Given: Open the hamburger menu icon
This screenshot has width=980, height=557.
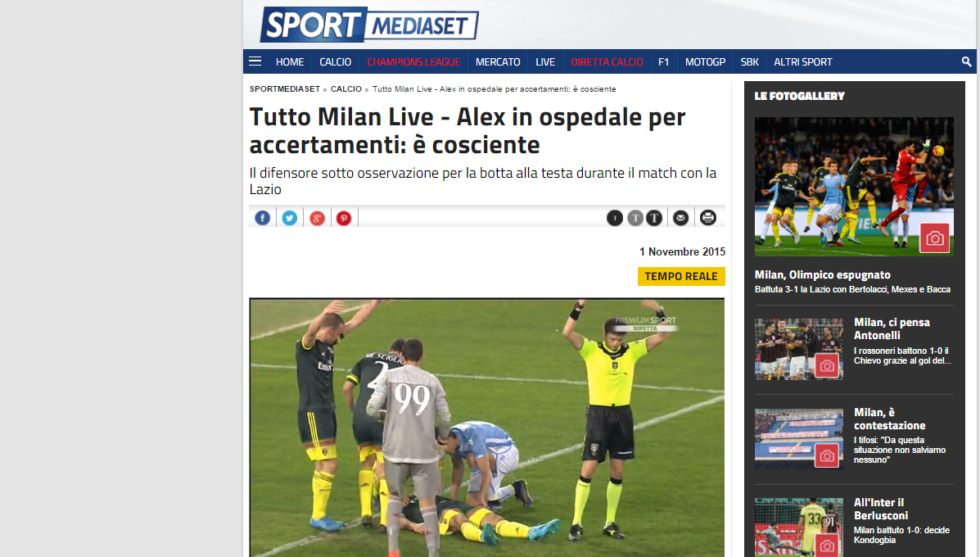Looking at the screenshot, I should point(255,61).
